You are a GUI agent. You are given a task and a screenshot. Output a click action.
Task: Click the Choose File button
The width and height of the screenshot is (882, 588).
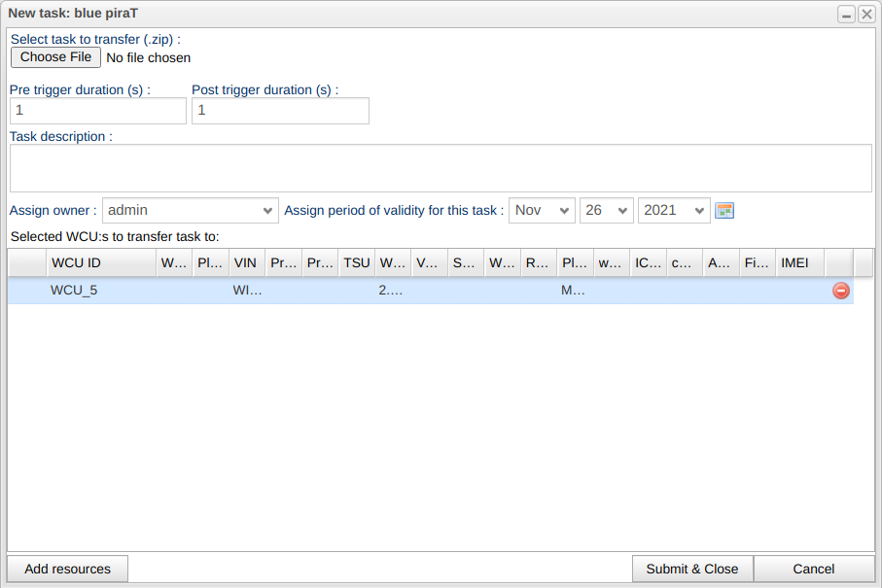[55, 57]
